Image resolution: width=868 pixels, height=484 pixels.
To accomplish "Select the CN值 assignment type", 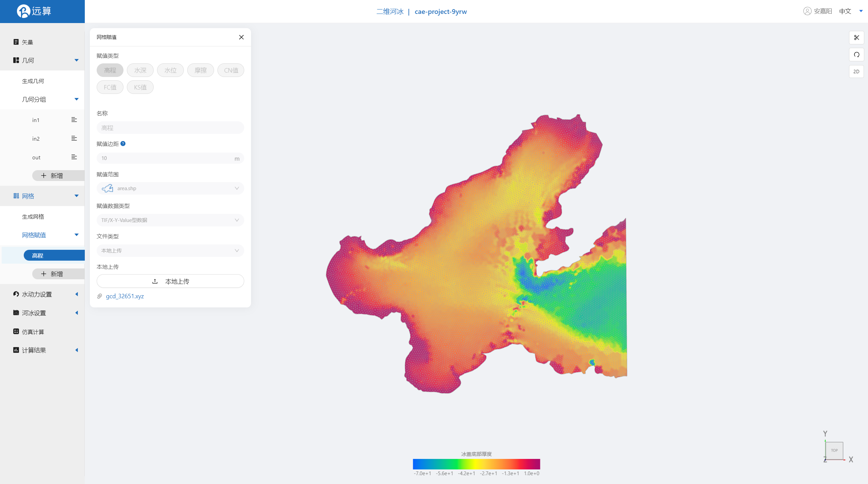I will [231, 70].
